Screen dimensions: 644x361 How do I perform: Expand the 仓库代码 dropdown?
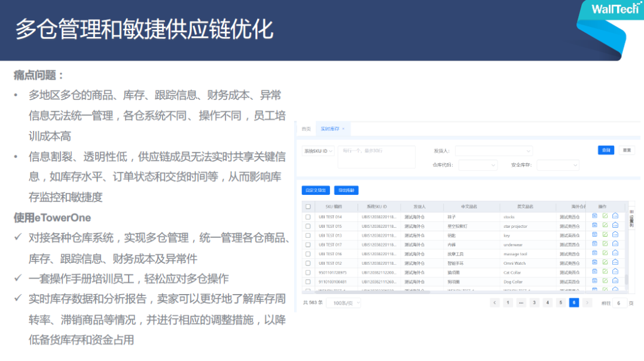pyautogui.click(x=478, y=165)
